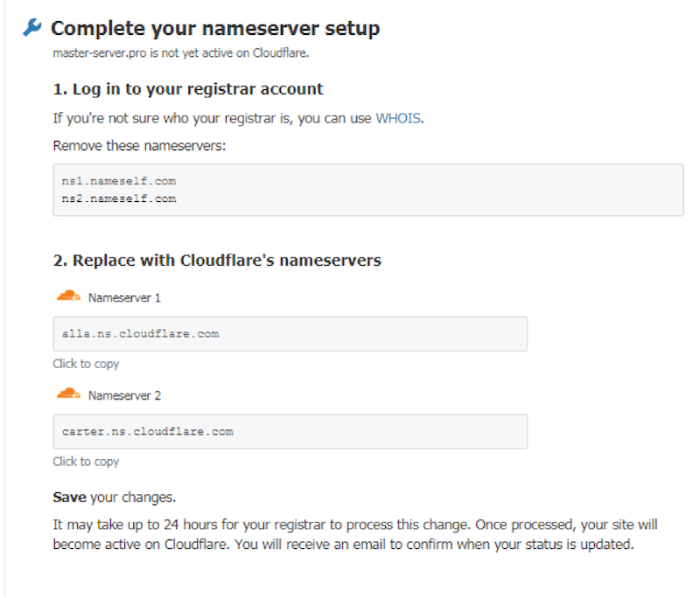Click the "not sure who your registrar is" sentence
The height and width of the screenshot is (598, 700).
pos(212,118)
